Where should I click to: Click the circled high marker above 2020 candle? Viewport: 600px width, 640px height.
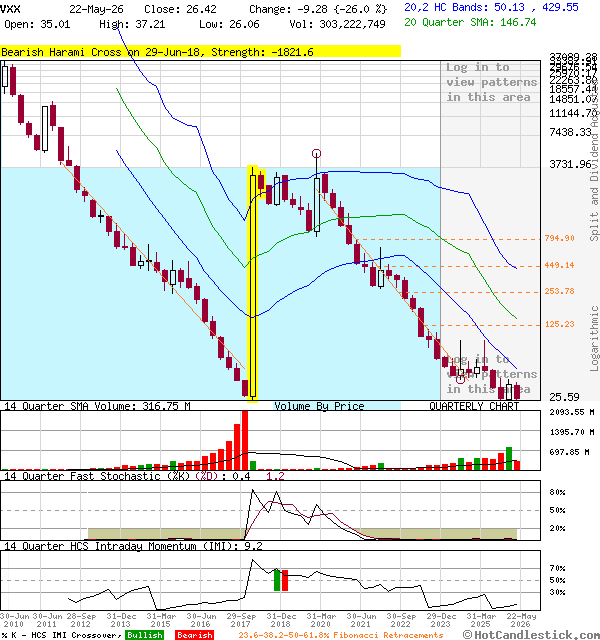tap(316, 153)
